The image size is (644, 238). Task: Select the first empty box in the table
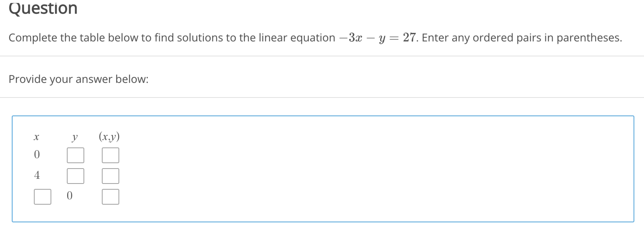coord(75,155)
